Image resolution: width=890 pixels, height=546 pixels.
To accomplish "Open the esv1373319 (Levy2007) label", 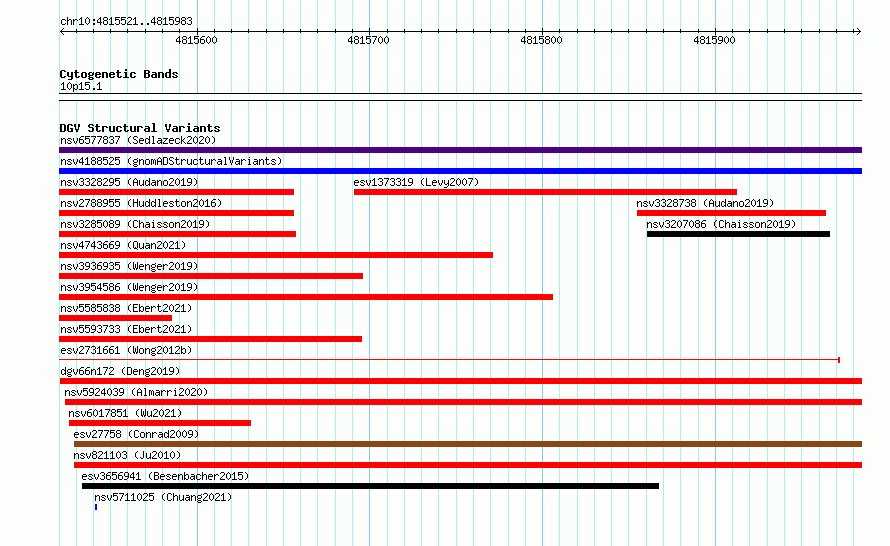I will click(x=416, y=182).
